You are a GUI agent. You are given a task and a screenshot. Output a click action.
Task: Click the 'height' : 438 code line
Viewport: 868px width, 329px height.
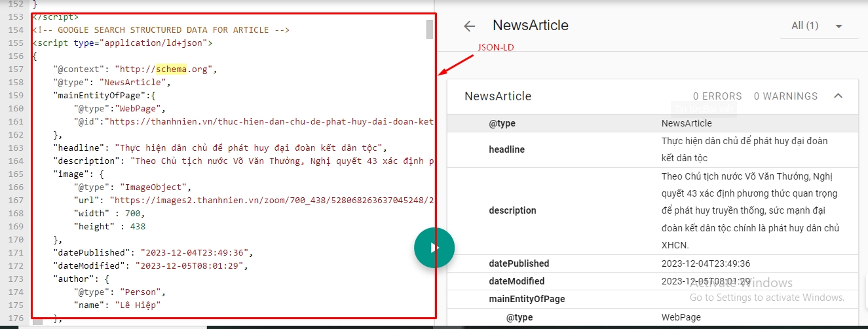click(x=109, y=226)
